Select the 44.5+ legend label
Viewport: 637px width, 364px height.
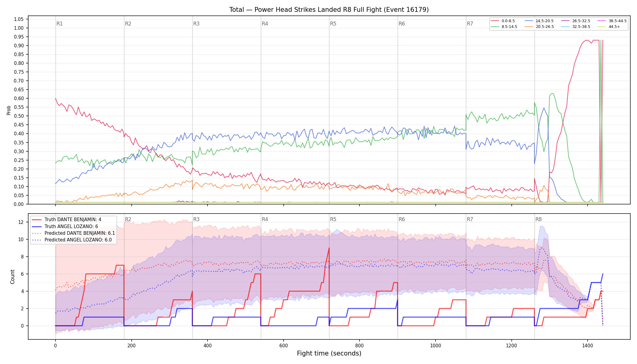(614, 27)
